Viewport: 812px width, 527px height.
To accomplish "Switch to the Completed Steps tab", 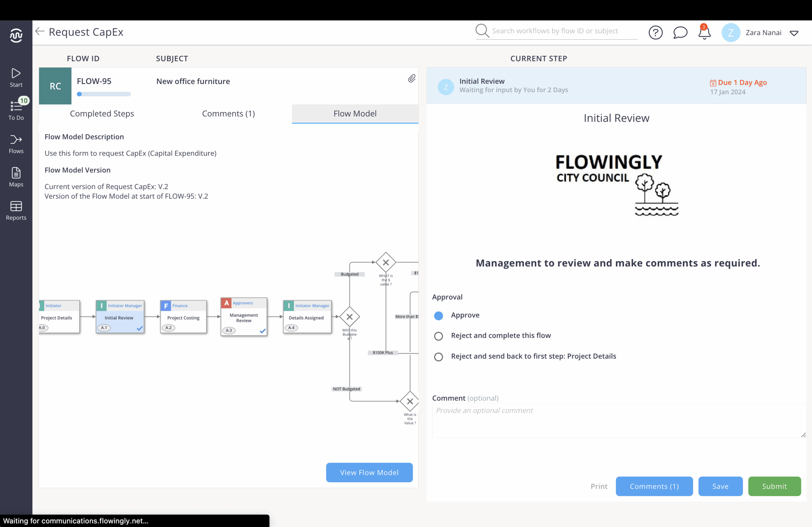I will click(102, 114).
